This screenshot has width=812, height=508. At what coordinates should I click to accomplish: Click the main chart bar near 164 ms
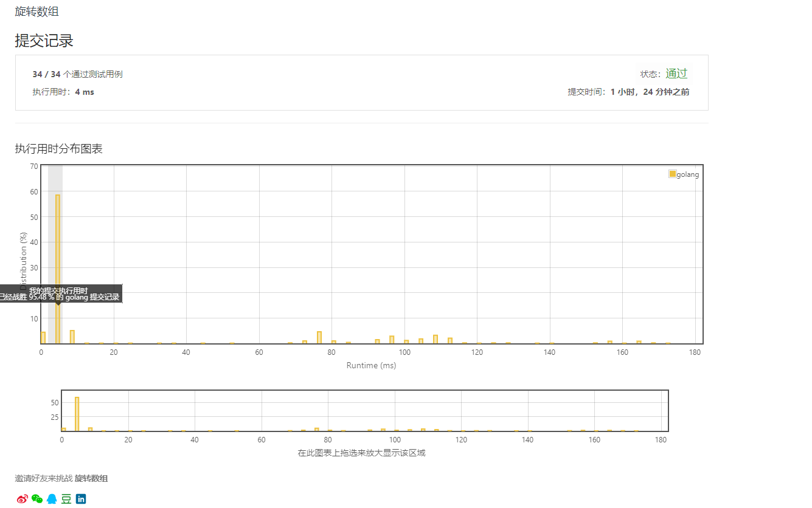point(639,342)
